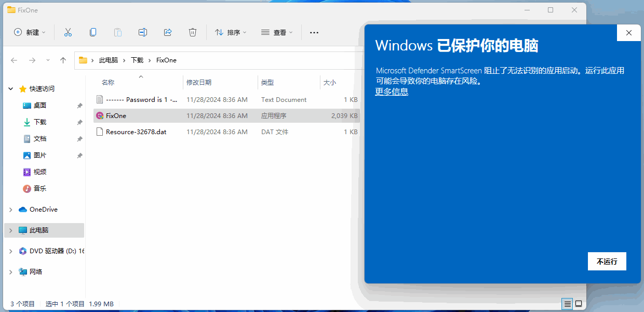Click the 更多信息 link in SmartScreen
Screen dimensions: 644x312
pyautogui.click(x=392, y=92)
